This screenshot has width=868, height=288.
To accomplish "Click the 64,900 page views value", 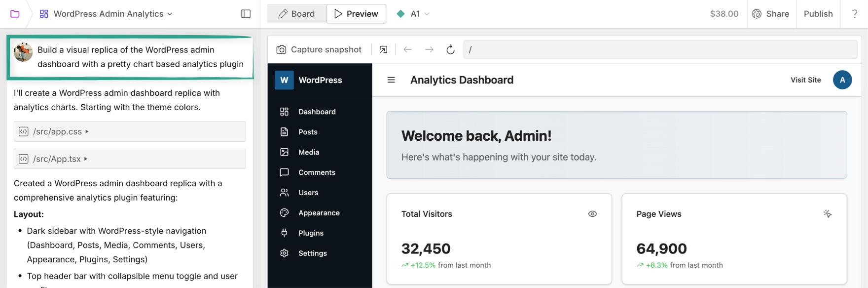I will point(661,248).
